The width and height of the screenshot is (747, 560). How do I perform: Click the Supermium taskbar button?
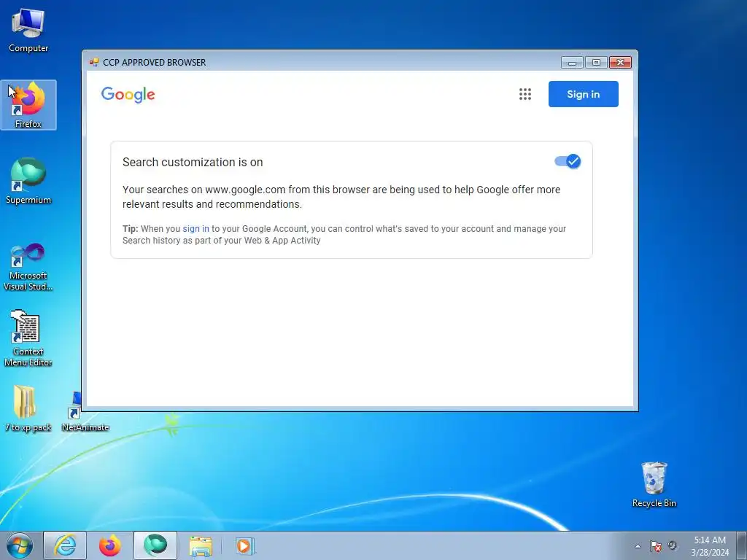[155, 545]
